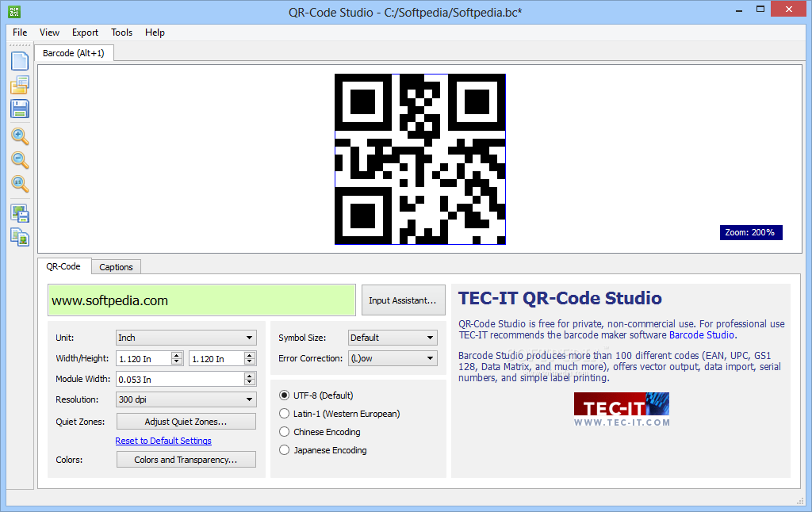
Task: Select the QR-Code tab
Action: click(x=63, y=266)
